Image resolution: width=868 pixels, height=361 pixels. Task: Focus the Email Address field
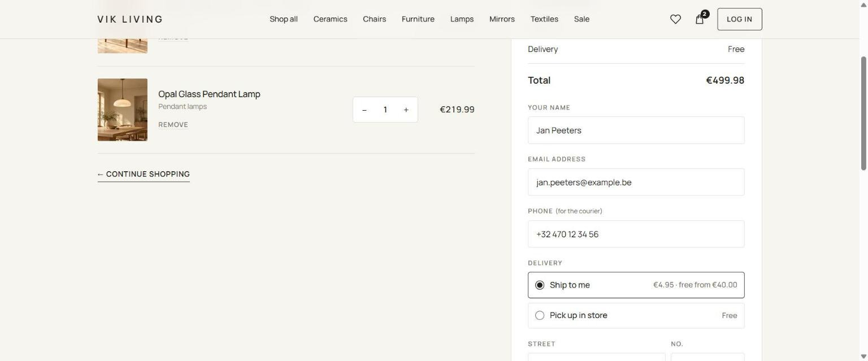click(636, 182)
